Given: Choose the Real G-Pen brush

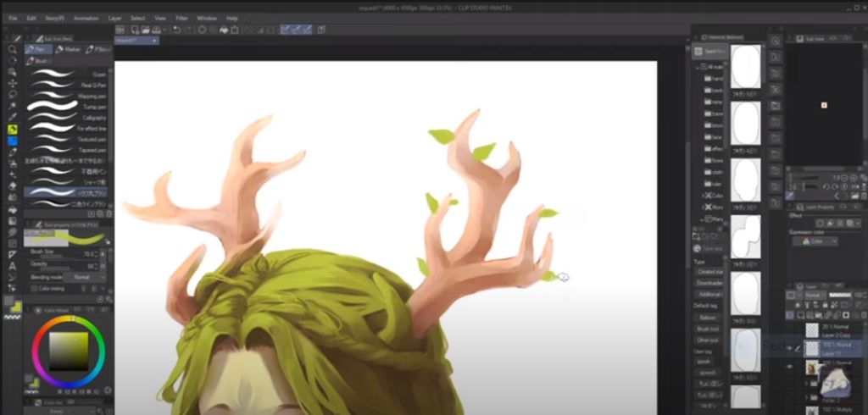Looking at the screenshot, I should (x=68, y=85).
